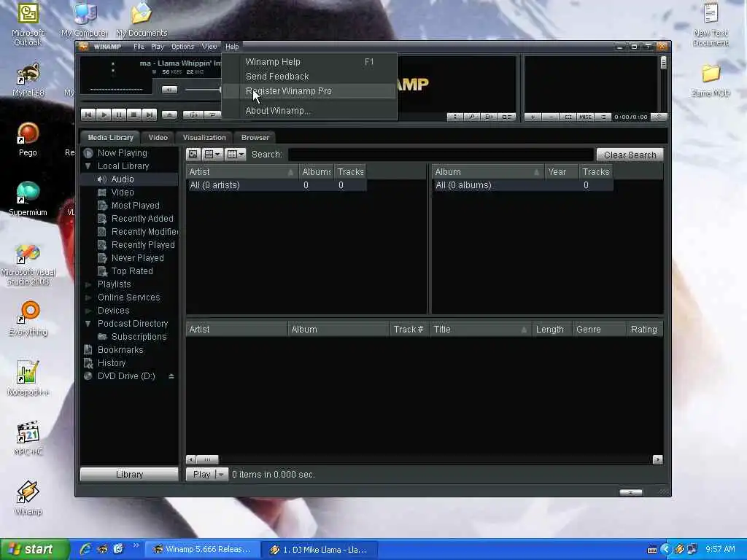Click the song seek bar
Image resolution: width=747 pixels, height=560 pixels.
point(151,101)
